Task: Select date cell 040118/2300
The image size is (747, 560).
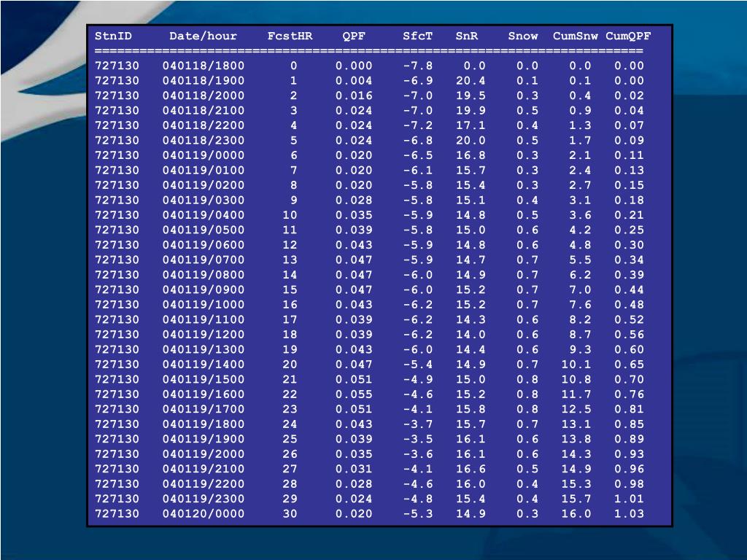Action: click(x=204, y=141)
